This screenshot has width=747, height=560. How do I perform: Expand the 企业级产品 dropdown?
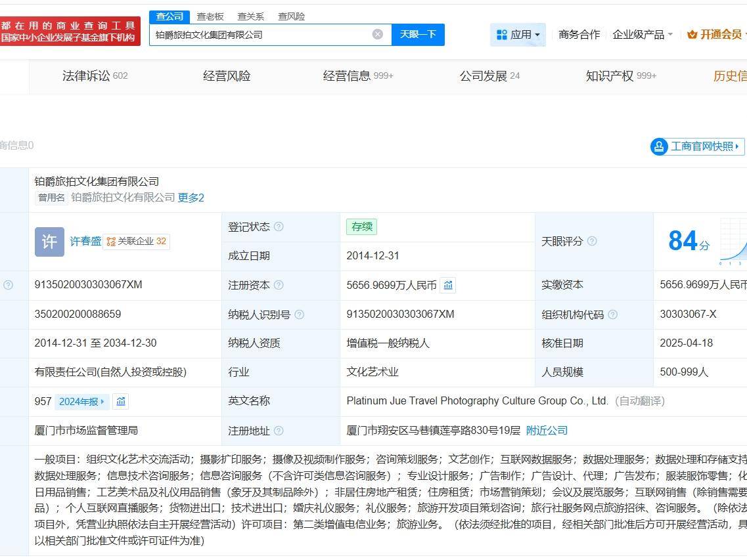coord(643,34)
